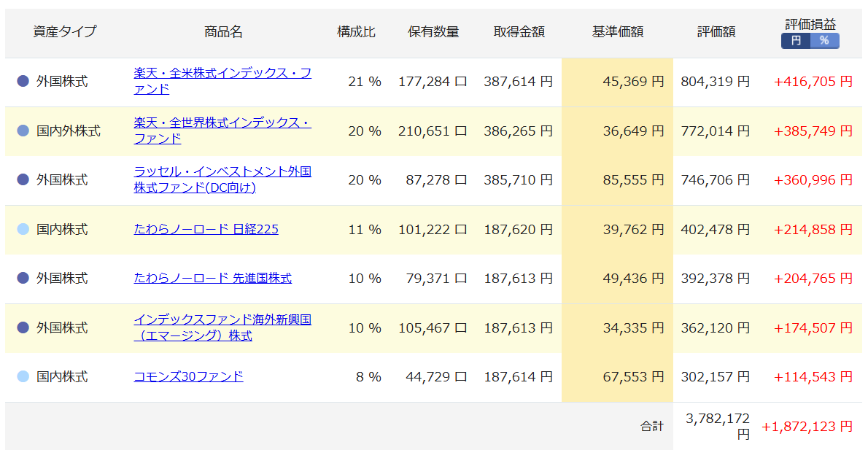Click the 資産タイプ column header
This screenshot has width=868, height=450.
[65, 31]
